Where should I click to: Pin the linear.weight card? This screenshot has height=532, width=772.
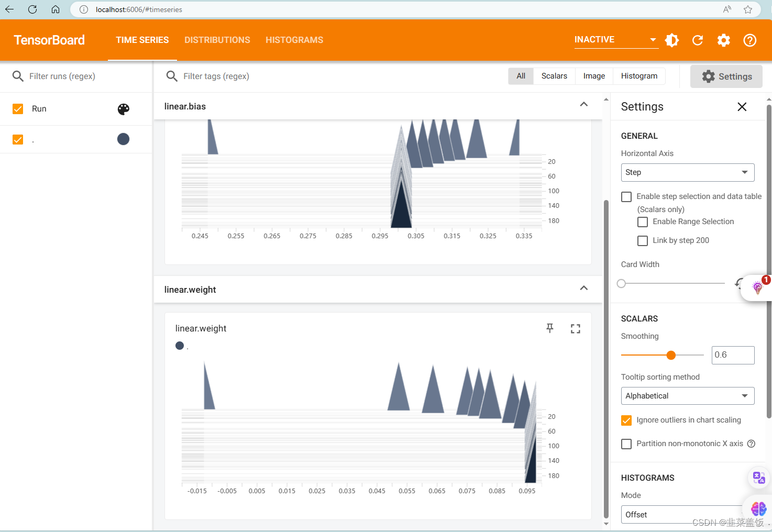550,328
